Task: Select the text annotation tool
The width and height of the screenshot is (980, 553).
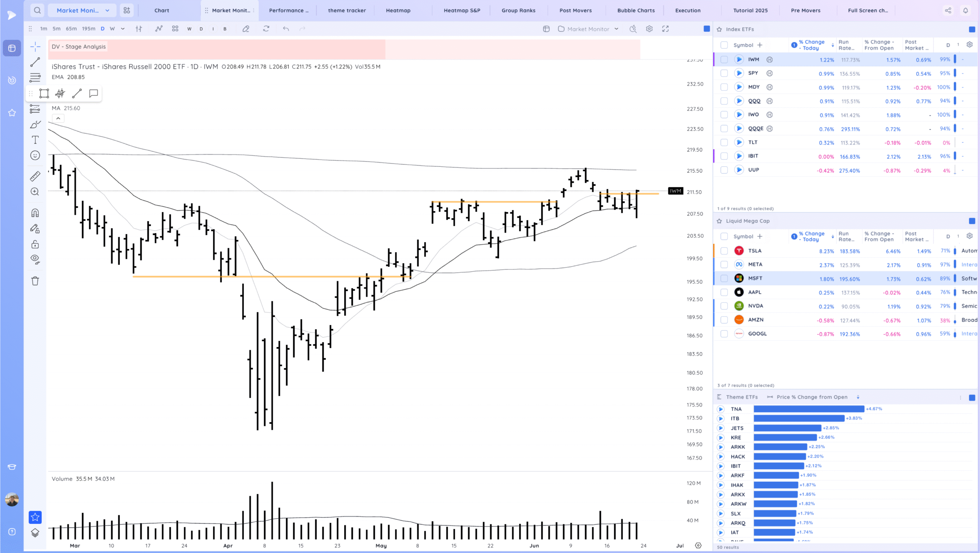Action: (35, 140)
